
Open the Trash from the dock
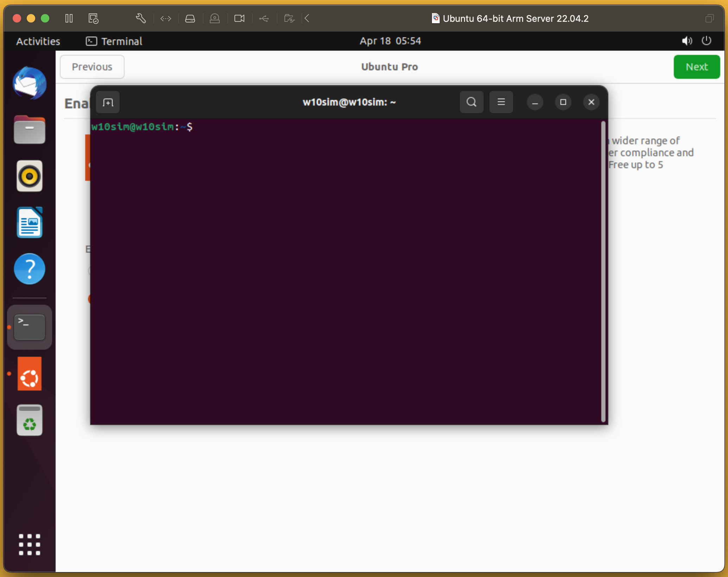[x=30, y=420]
